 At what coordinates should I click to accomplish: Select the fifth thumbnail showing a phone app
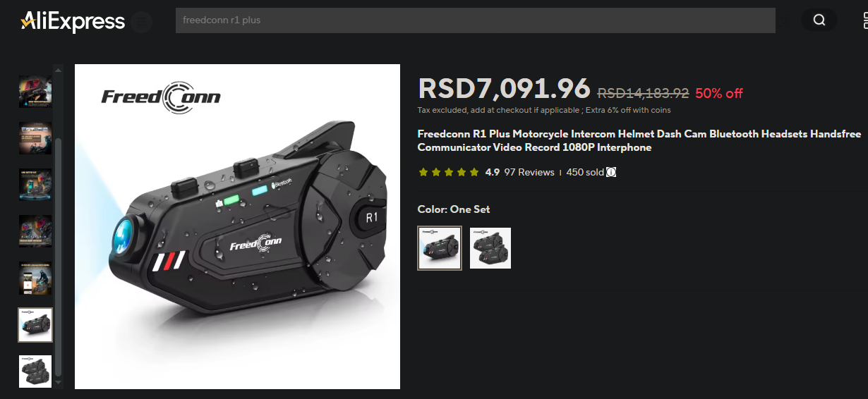35,278
